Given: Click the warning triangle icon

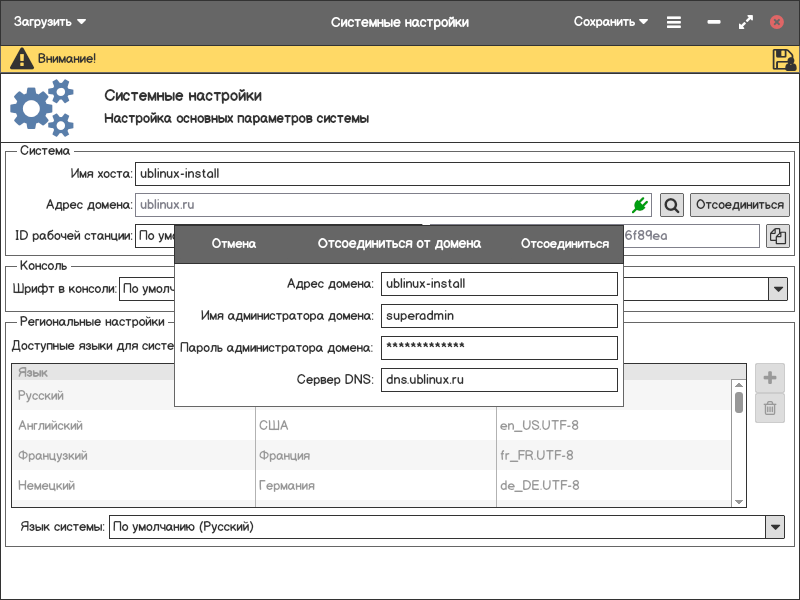Looking at the screenshot, I should (x=21, y=59).
